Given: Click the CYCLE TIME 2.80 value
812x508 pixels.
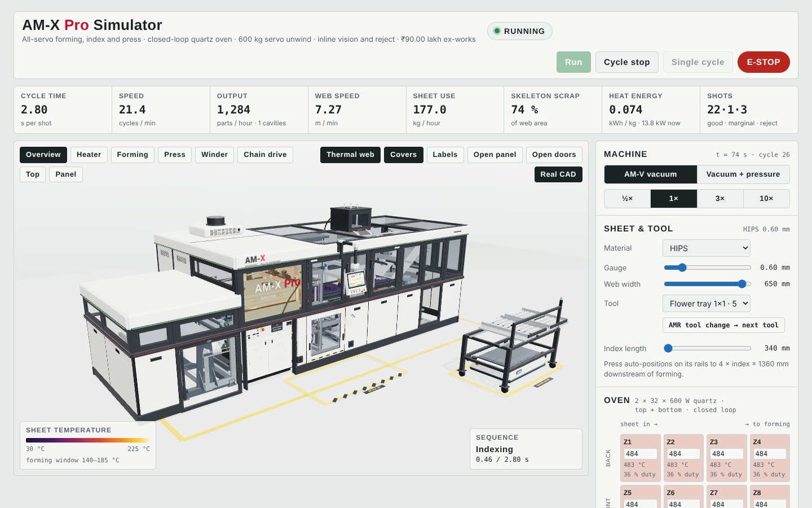Looking at the screenshot, I should click(x=34, y=110).
